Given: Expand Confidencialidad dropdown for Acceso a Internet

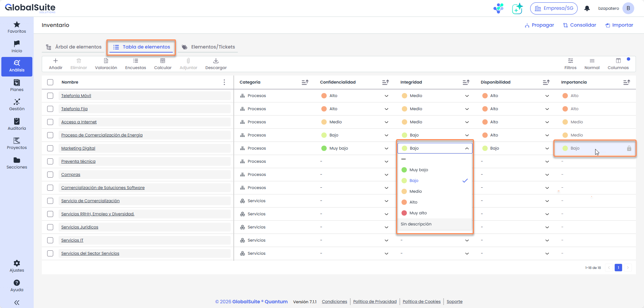Looking at the screenshot, I should tap(386, 122).
